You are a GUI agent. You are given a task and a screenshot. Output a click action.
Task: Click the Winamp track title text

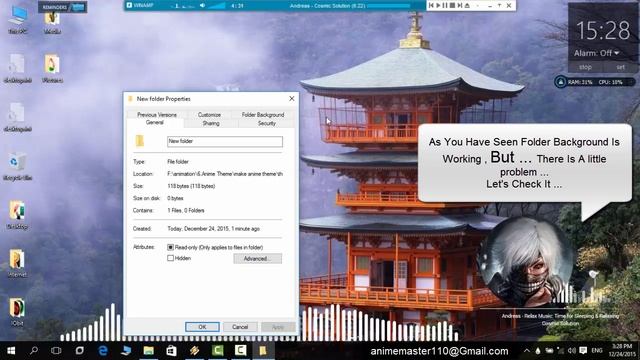tap(328, 6)
